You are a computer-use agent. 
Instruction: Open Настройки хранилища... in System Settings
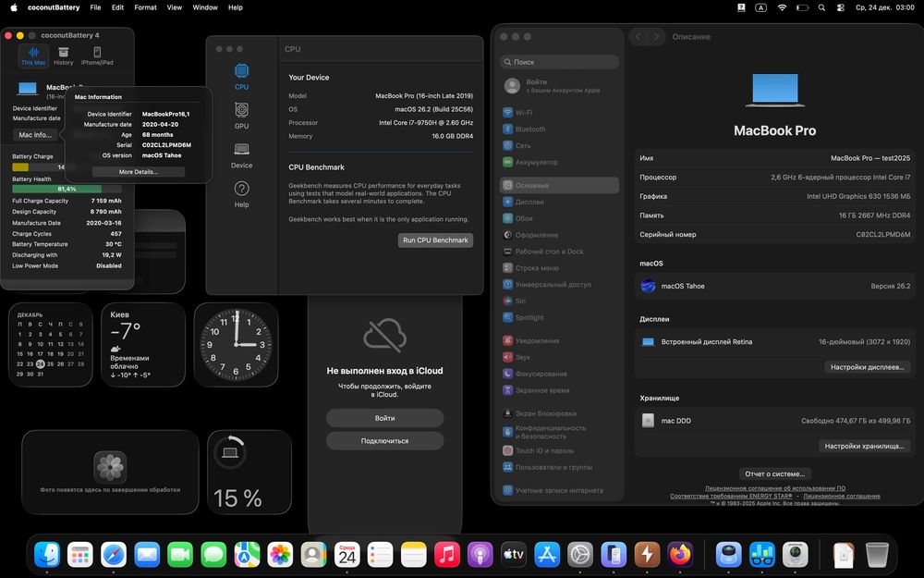[x=864, y=446]
